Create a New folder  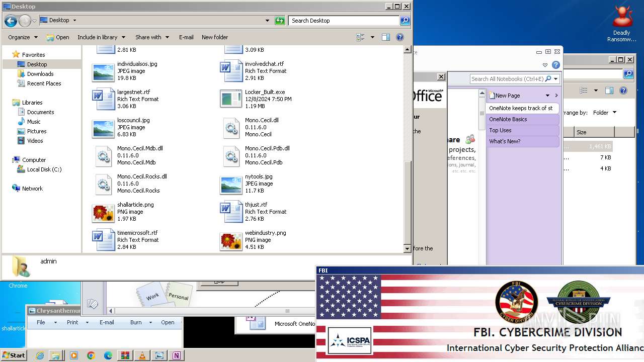click(x=215, y=37)
